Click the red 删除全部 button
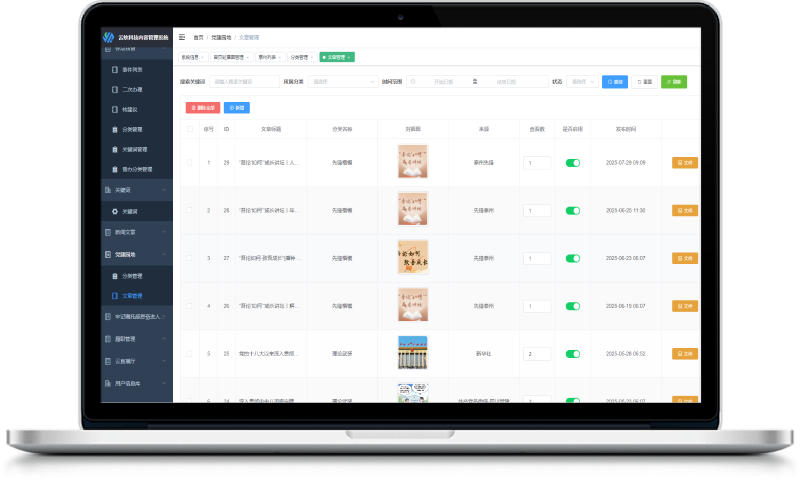This screenshot has width=800, height=481. click(202, 107)
